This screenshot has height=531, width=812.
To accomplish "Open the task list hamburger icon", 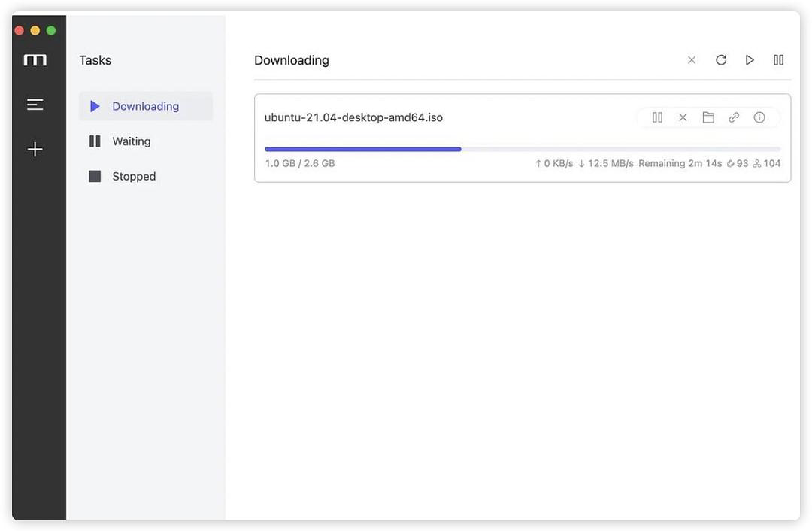I will click(x=35, y=105).
